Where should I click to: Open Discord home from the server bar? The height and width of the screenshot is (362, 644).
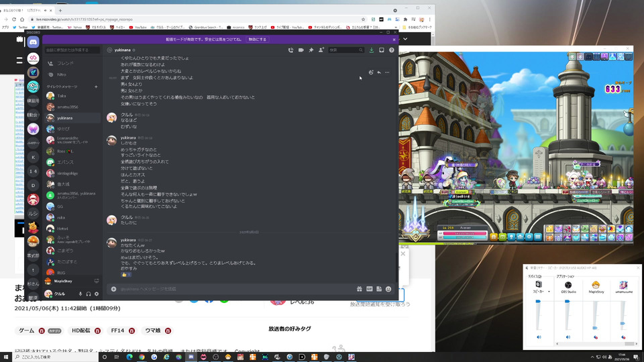[34, 42]
